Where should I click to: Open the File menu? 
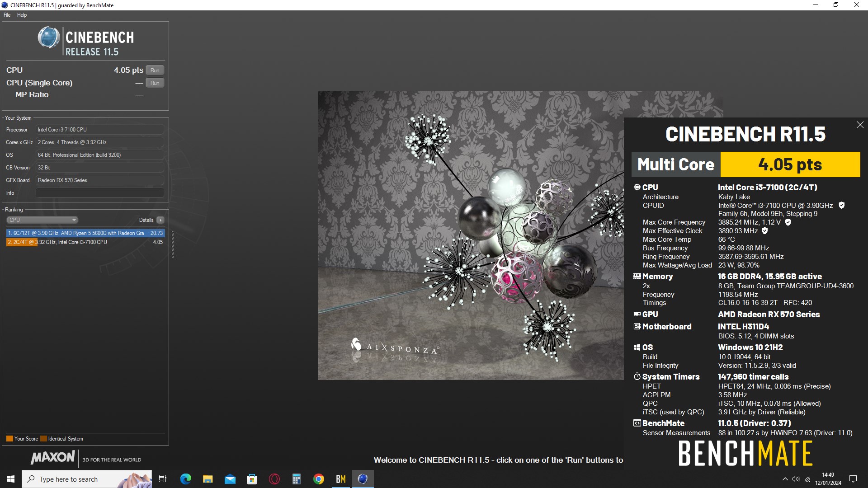(x=7, y=15)
